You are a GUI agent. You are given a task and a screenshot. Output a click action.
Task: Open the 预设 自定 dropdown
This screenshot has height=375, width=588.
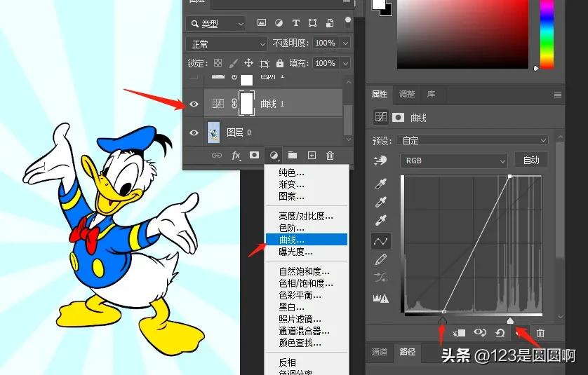[472, 140]
